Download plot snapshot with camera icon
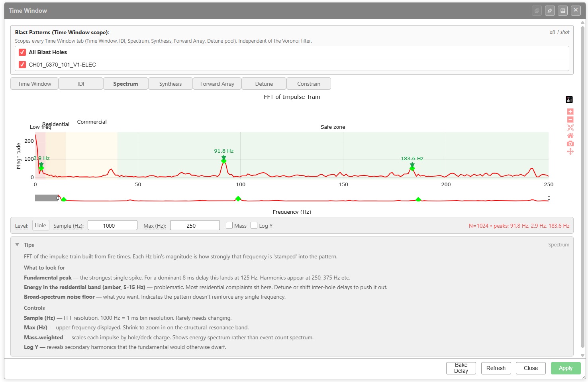The image size is (588, 382). tap(570, 144)
